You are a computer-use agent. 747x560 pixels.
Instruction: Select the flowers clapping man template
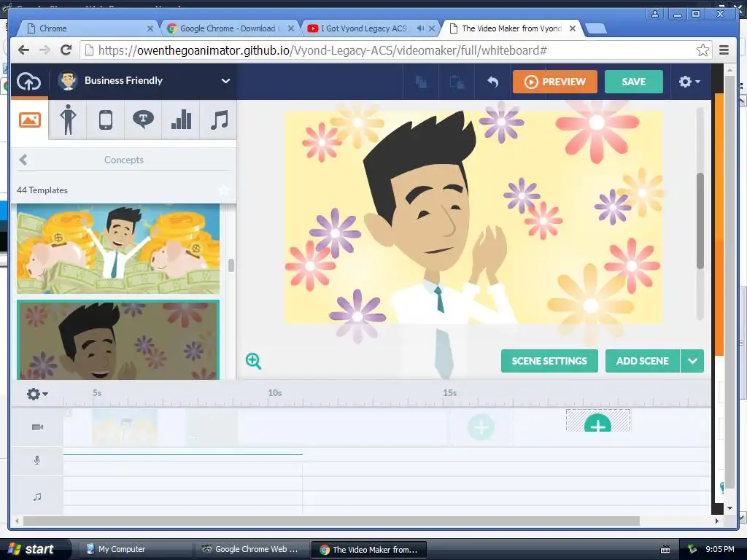pyautogui.click(x=118, y=340)
